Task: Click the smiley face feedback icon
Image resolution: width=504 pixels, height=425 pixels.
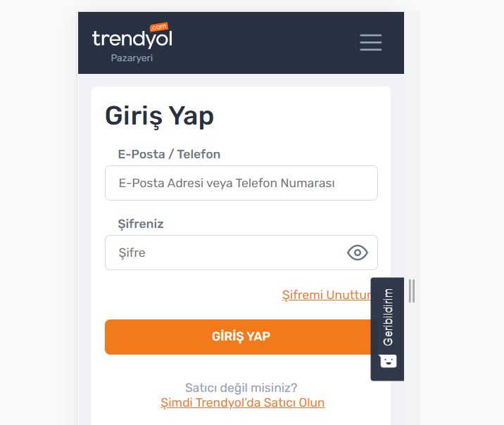Action: [388, 361]
